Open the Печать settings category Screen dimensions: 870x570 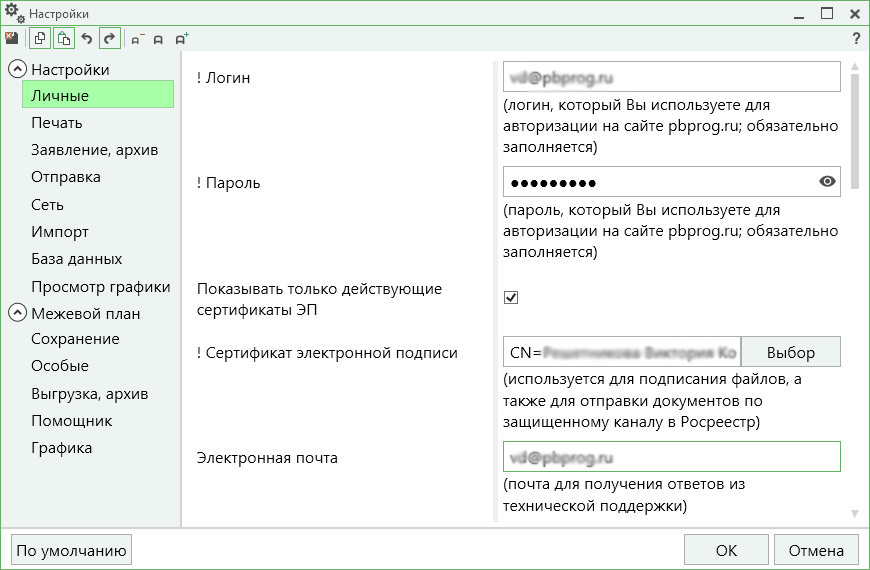(x=57, y=123)
